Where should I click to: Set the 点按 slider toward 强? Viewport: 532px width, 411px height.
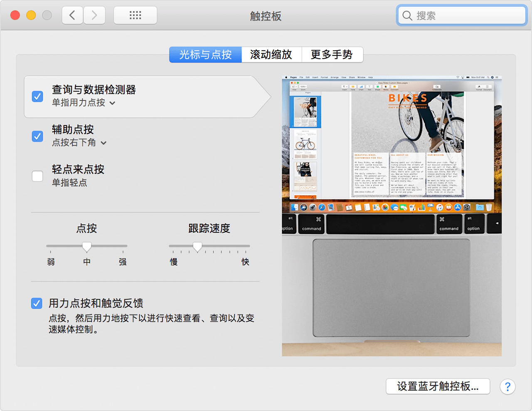pyautogui.click(x=122, y=246)
